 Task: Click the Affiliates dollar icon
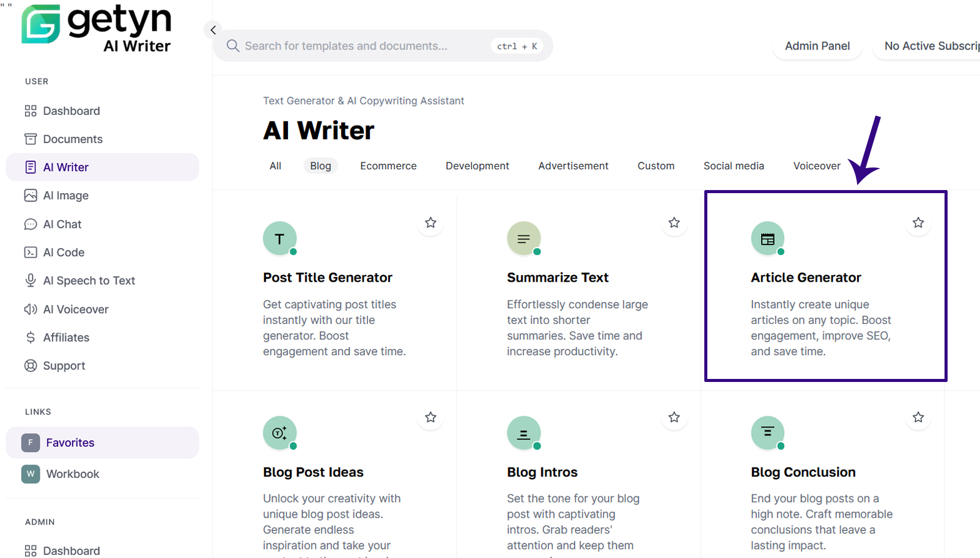(x=31, y=337)
